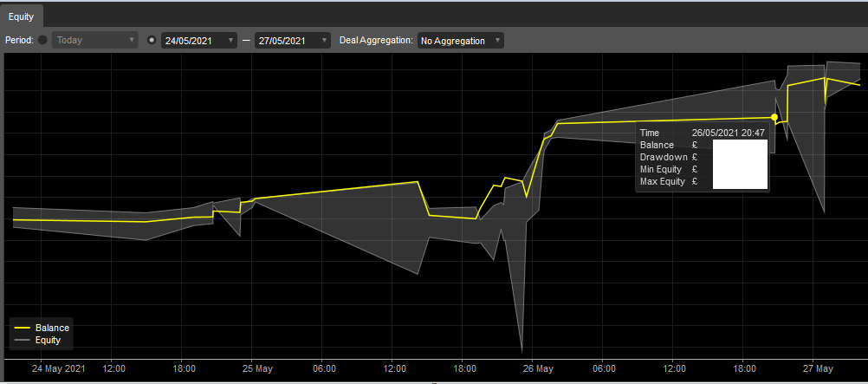Click the 'Deal Aggregation:' label

[x=376, y=41]
